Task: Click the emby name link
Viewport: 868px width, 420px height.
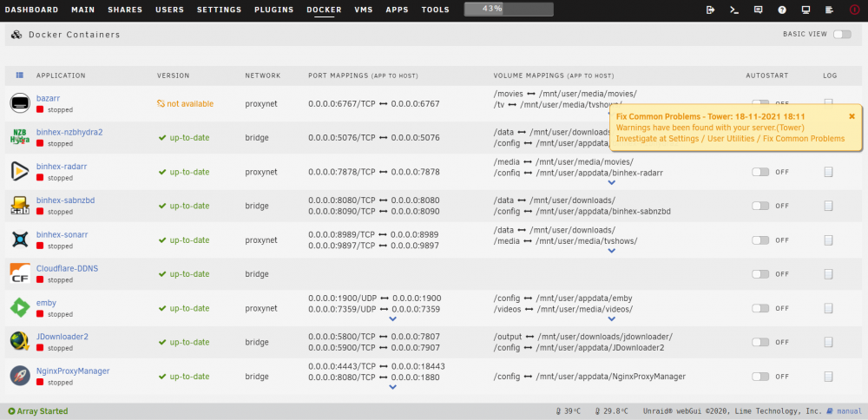Action: coord(47,303)
